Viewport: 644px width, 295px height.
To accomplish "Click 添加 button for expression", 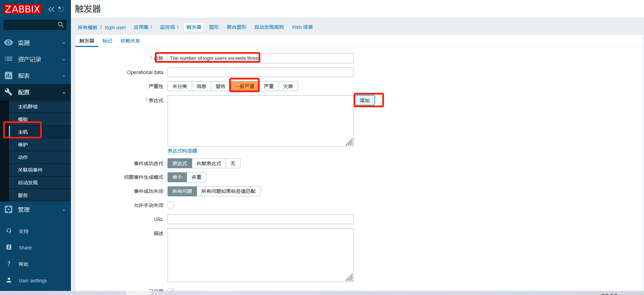I will 364,100.
